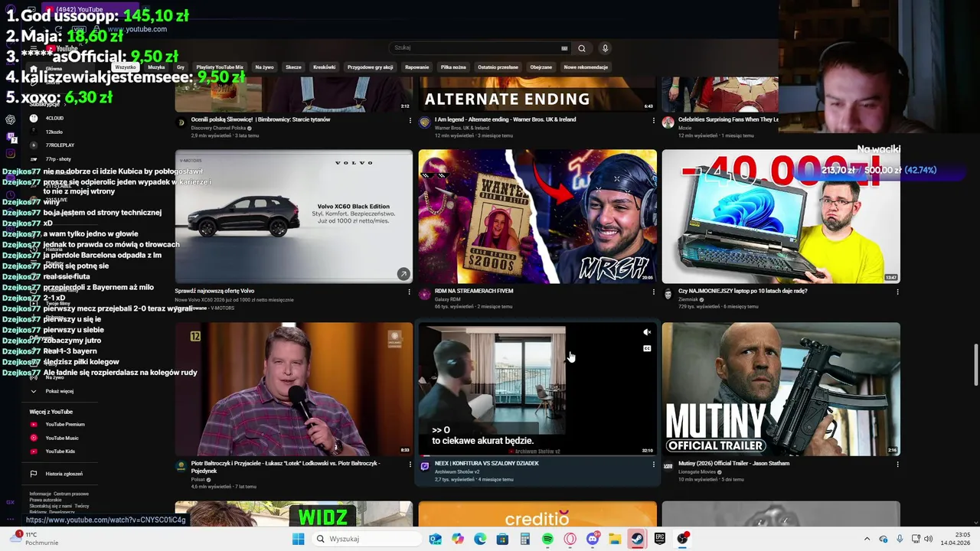Open RDM NA STREAMERACH FIVEM video thumbnail

coord(537,217)
